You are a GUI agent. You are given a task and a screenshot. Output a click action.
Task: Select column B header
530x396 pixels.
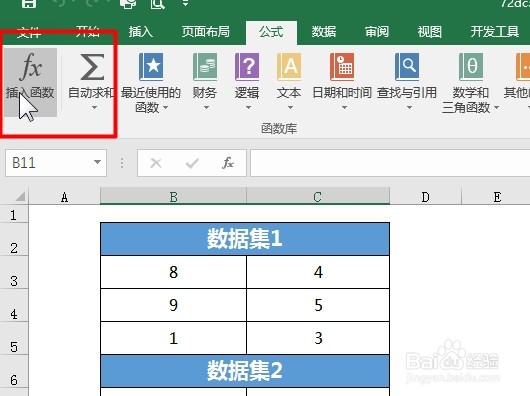coord(173,197)
